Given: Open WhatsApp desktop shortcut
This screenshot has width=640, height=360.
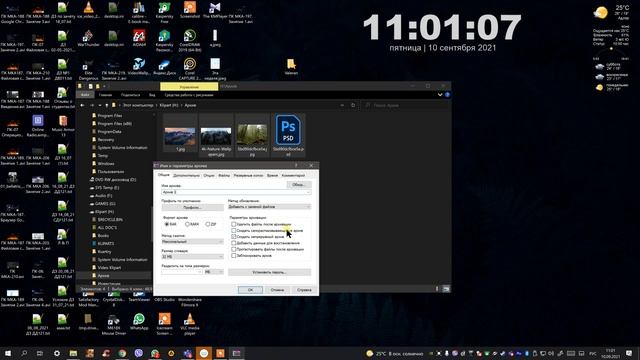Looking at the screenshot, I should [139, 322].
